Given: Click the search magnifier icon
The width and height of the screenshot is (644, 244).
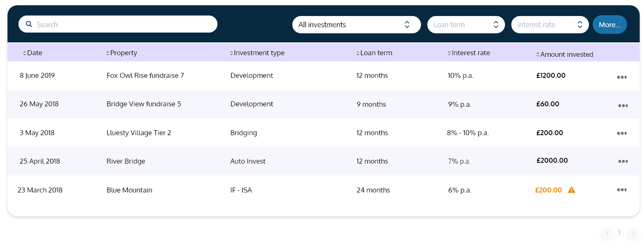Looking at the screenshot, I should click(x=29, y=24).
